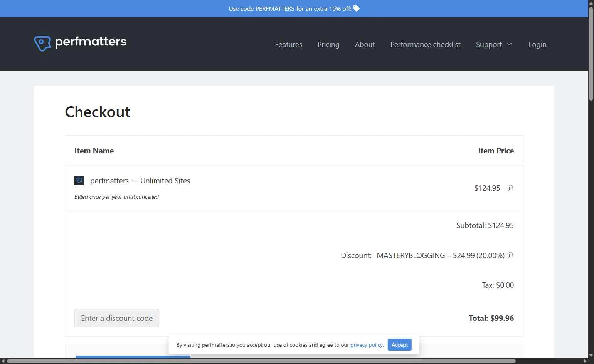
Task: Click the Tax: $0.00 line
Action: pos(498,285)
